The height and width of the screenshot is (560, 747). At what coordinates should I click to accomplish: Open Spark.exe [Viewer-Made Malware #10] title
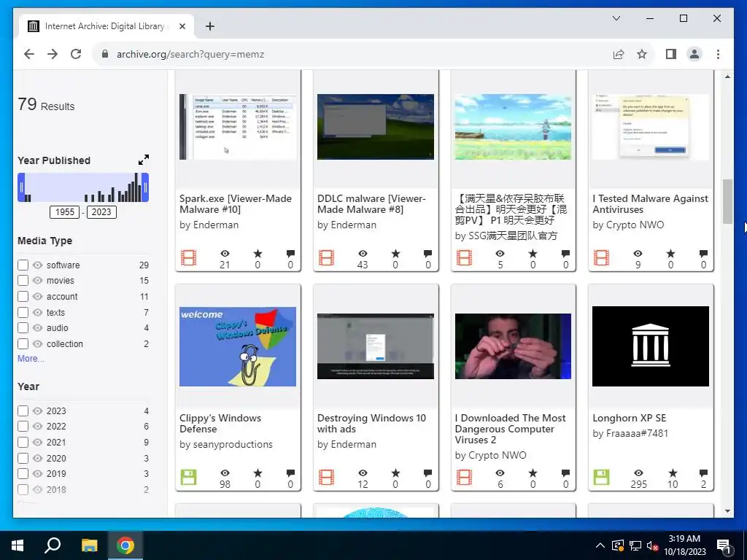coord(236,204)
